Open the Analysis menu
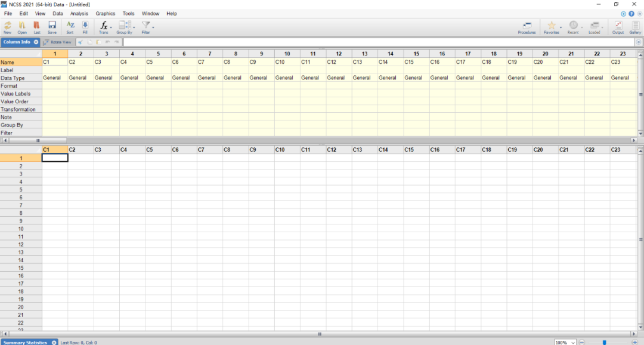This screenshot has width=644, height=345. (79, 13)
